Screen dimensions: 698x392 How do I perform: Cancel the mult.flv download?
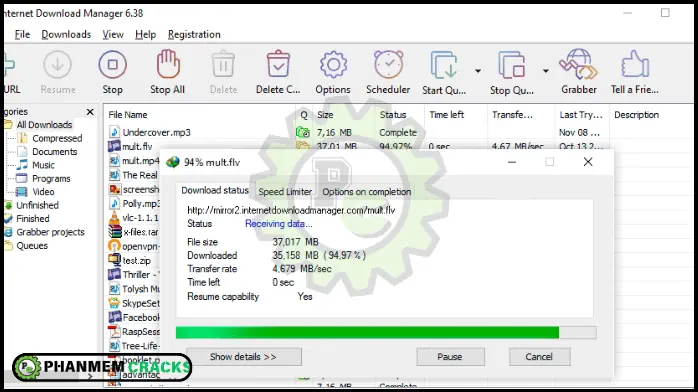coord(539,357)
